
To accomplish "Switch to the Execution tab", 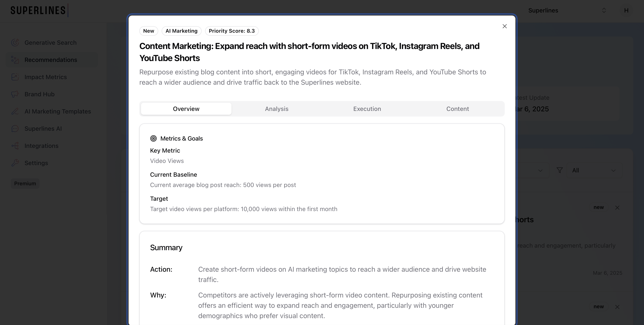I will point(367,109).
